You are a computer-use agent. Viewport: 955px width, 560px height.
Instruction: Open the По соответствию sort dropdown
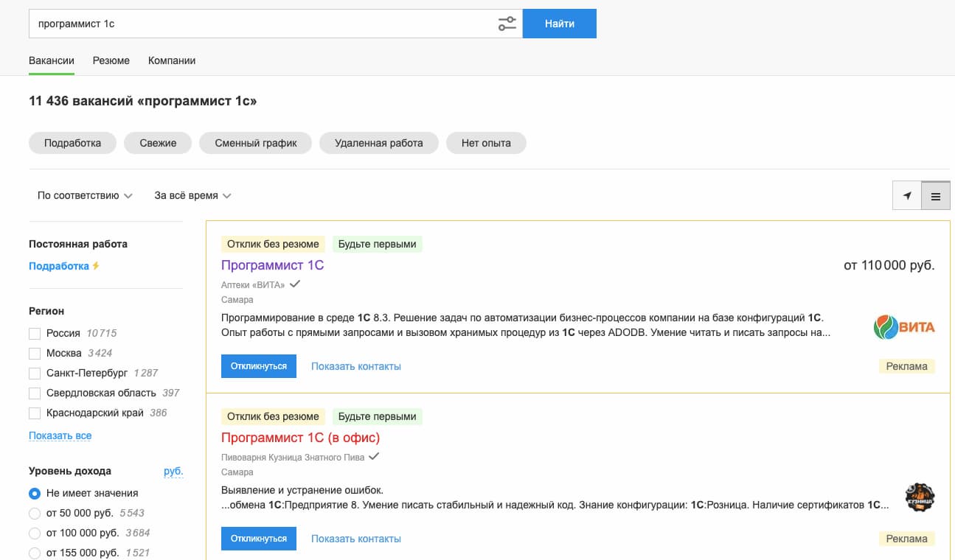pos(85,196)
